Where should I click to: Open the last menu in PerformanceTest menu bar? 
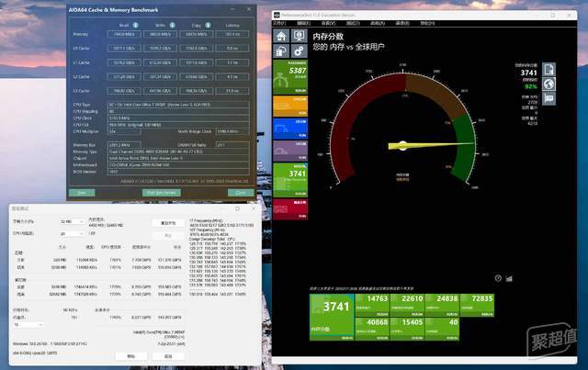point(427,23)
